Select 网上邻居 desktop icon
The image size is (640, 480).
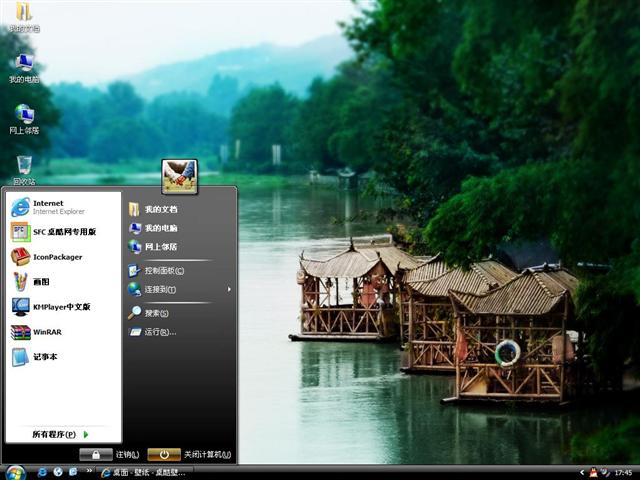pos(24,119)
